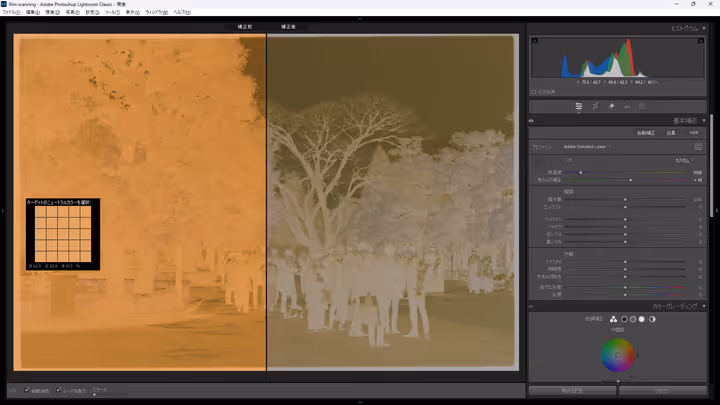Open the Masking tool
The height and width of the screenshot is (405, 720).
[x=642, y=105]
